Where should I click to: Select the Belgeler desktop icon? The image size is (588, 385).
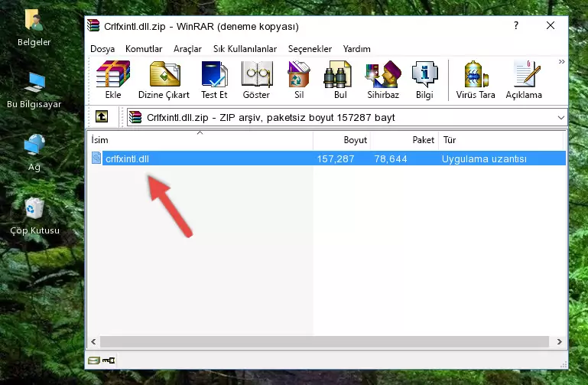34,28
